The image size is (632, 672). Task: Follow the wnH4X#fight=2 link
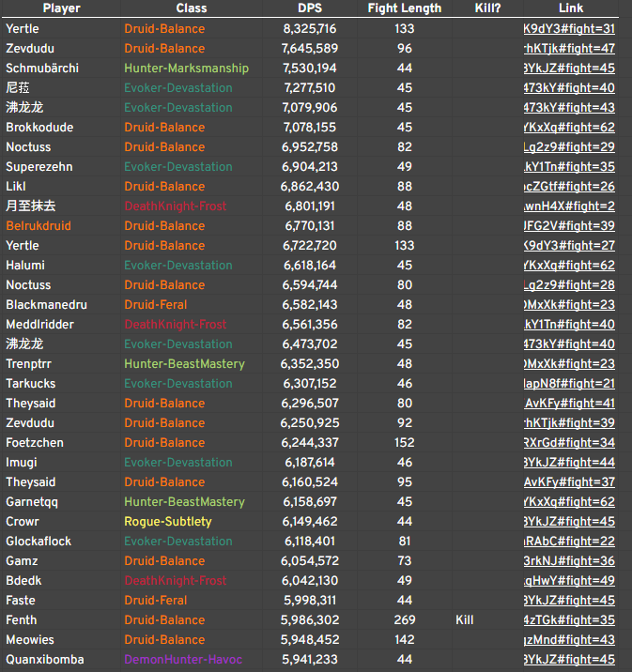click(x=569, y=206)
